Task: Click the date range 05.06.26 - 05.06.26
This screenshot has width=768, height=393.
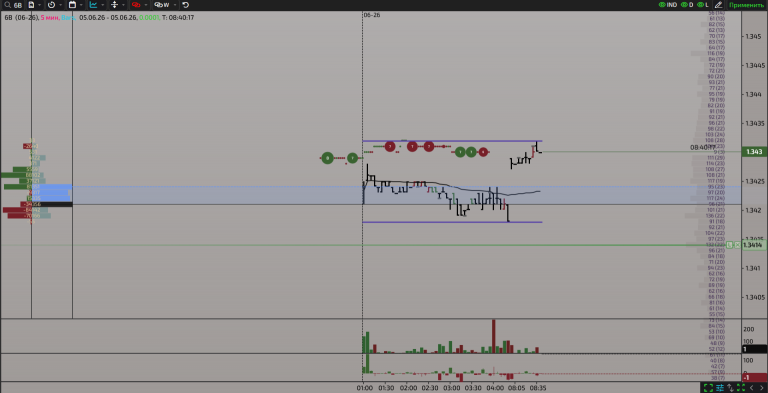Action: (108, 18)
